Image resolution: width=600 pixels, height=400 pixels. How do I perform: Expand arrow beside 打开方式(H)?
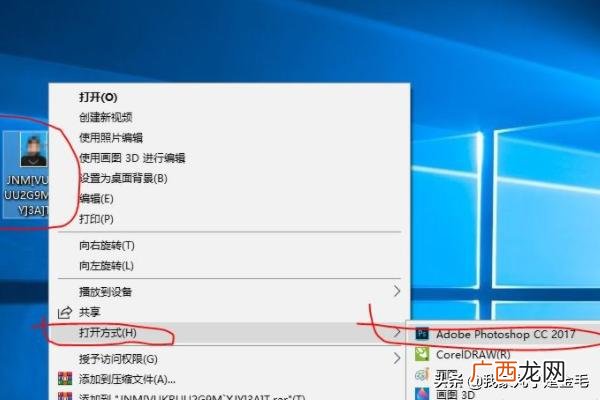397,333
